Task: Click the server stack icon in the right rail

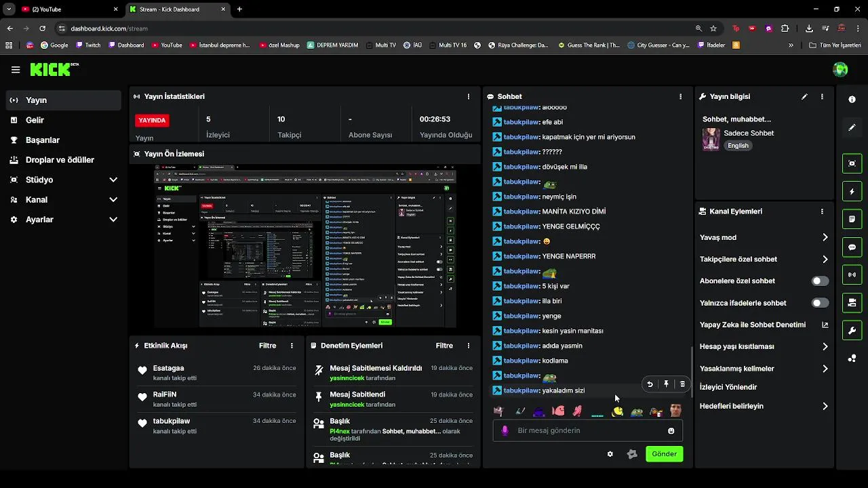Action: pos(852,302)
